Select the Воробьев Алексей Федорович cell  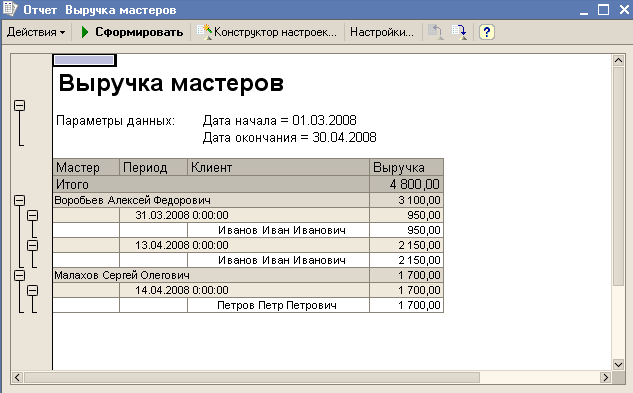[x=211, y=200]
